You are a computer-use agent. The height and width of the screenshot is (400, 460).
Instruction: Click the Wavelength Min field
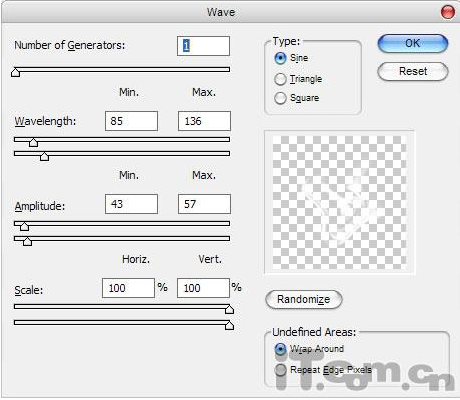click(131, 121)
